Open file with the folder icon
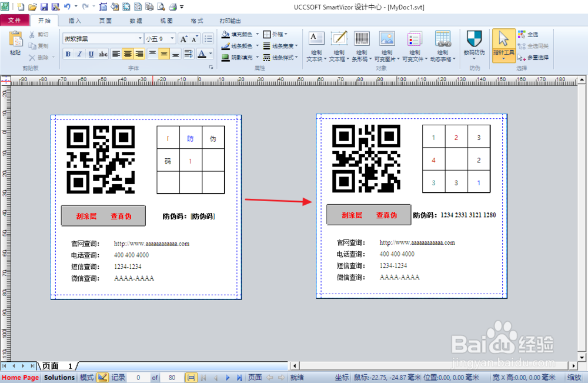 32,6
